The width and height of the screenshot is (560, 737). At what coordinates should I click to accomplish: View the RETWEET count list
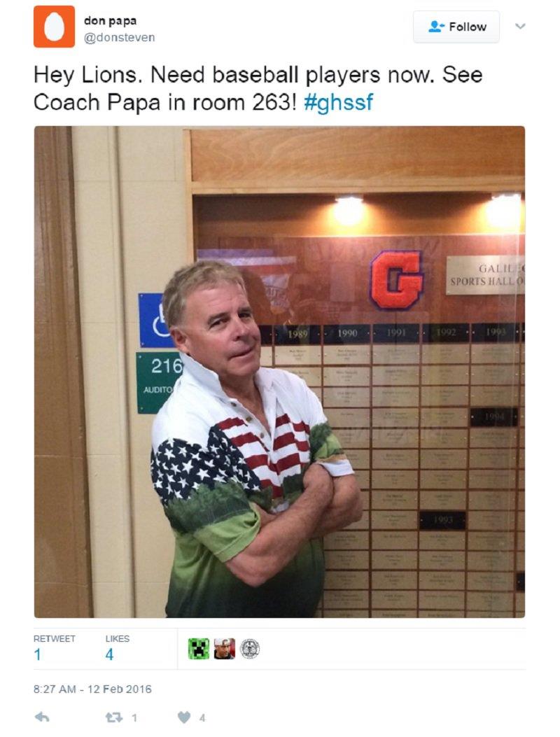pyautogui.click(x=54, y=647)
